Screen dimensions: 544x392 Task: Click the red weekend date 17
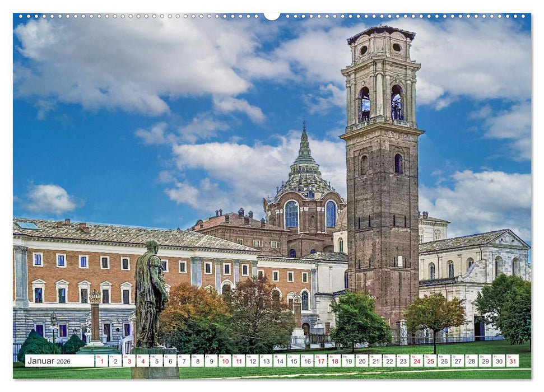click(x=320, y=362)
